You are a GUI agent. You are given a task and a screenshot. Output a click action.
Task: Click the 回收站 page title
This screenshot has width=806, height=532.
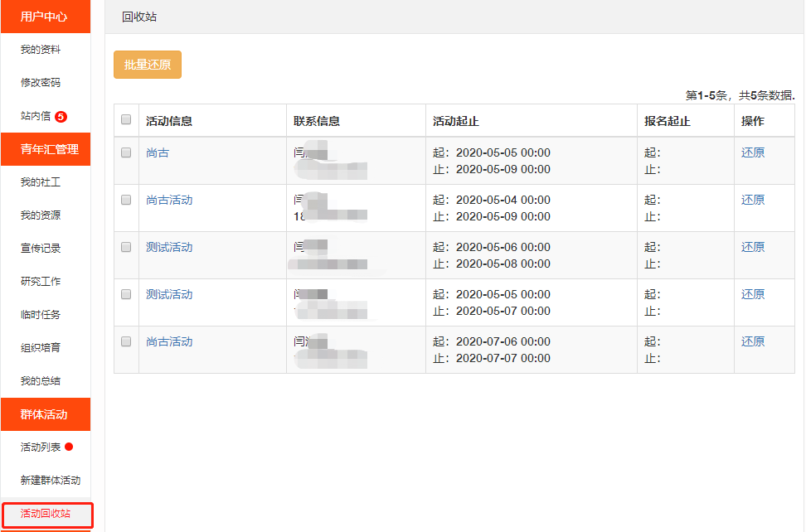(x=139, y=17)
